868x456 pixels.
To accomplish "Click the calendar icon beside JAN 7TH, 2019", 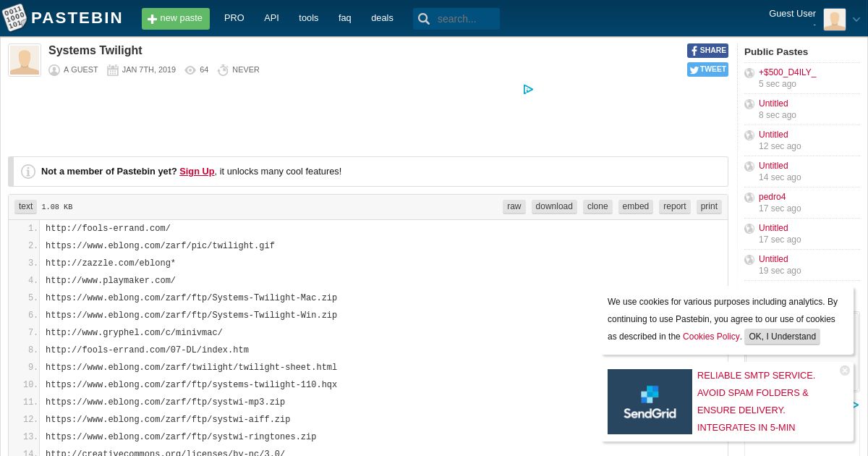I will (x=113, y=70).
